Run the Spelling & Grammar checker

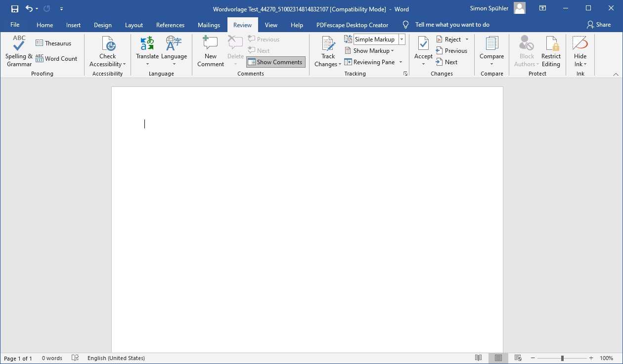tap(18, 51)
